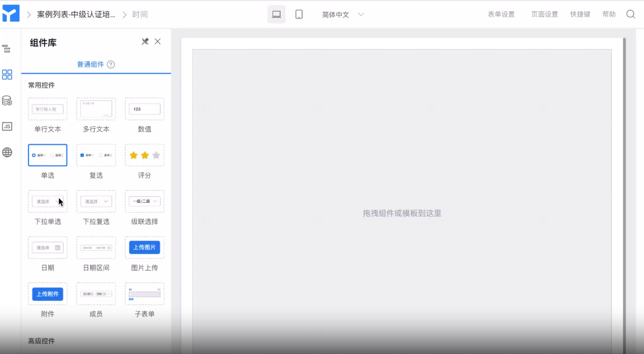Click breadcrumb 案例列表-中级认证培...
This screenshot has width=644, height=354.
pos(76,14)
